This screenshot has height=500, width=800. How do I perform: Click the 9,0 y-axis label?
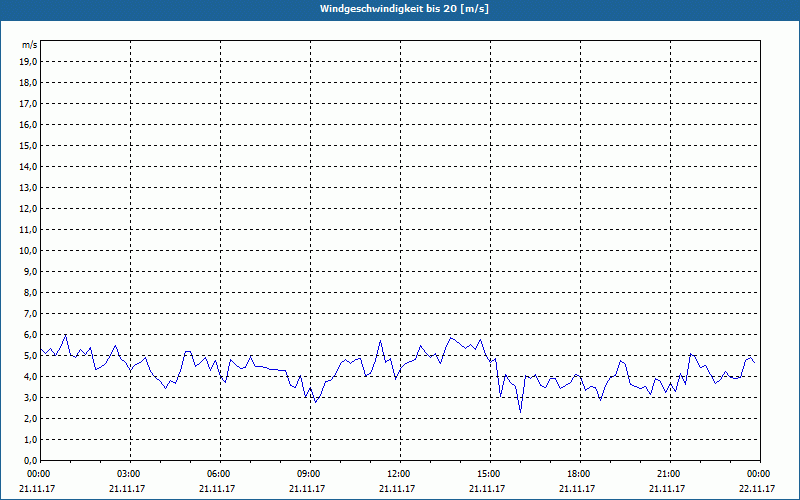point(30,271)
